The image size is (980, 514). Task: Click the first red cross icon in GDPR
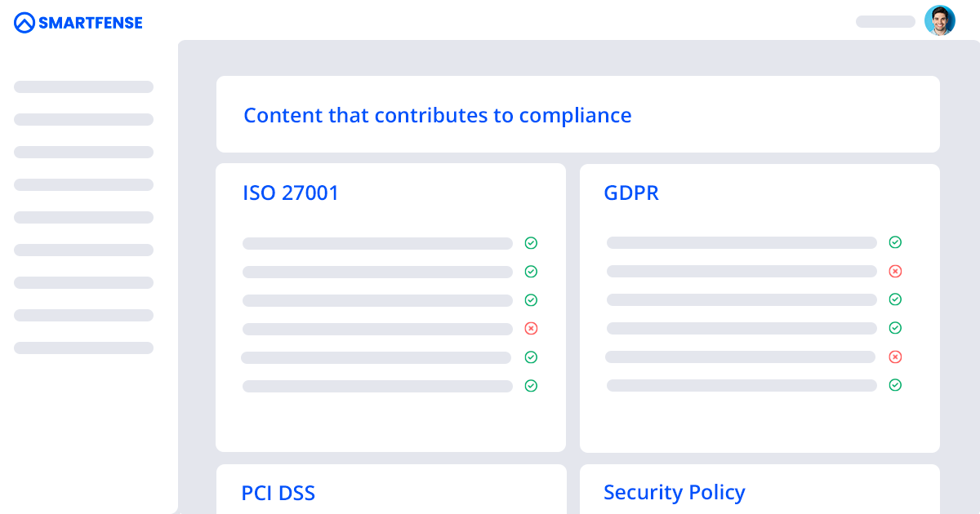pos(895,271)
